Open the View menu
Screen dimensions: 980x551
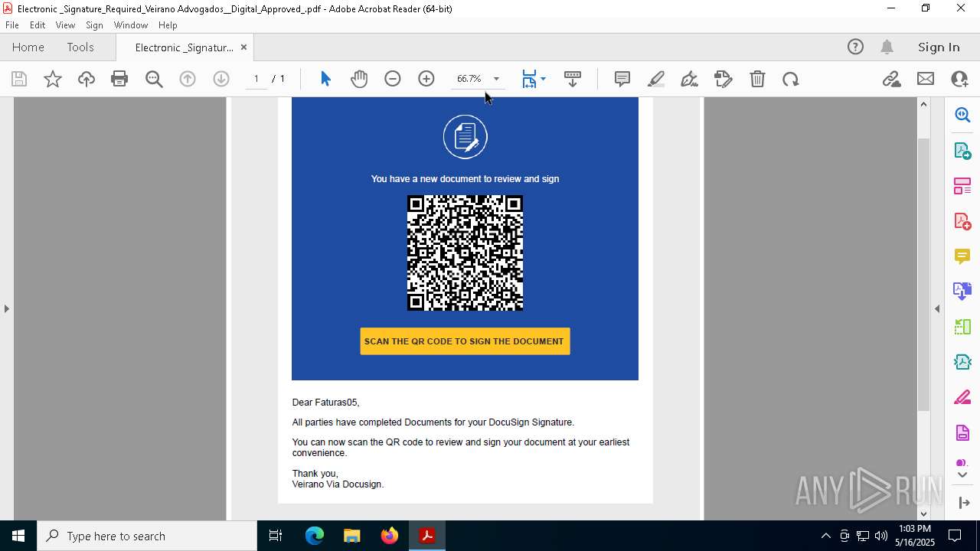(65, 24)
